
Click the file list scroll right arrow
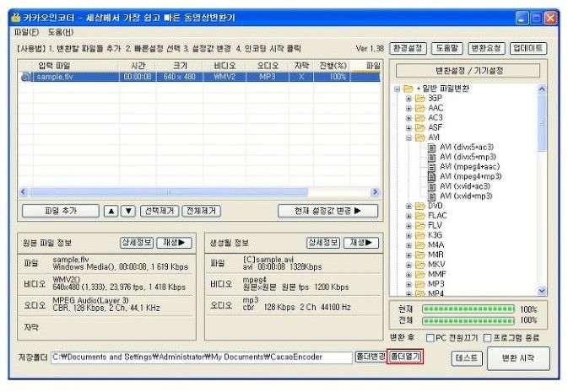pos(375,192)
